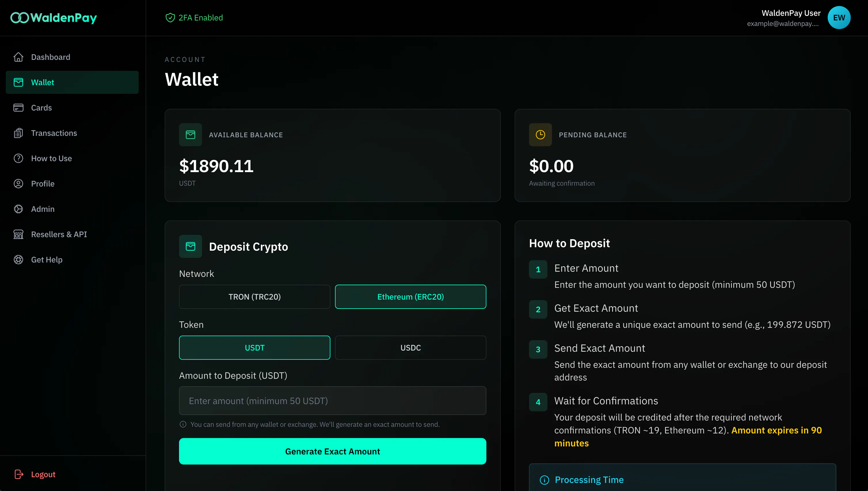868x491 pixels.
Task: Click the How to Deposit heading
Action: tap(569, 243)
